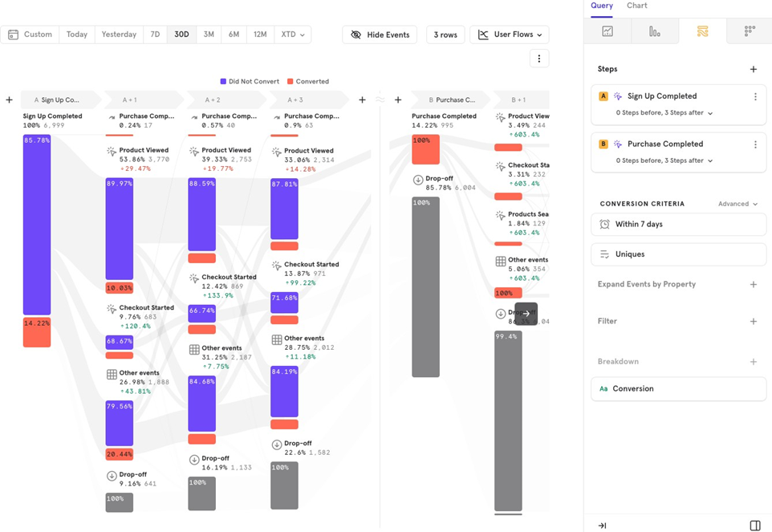Open the chart's vertical ellipsis options menu
The image size is (772, 532).
pos(538,59)
